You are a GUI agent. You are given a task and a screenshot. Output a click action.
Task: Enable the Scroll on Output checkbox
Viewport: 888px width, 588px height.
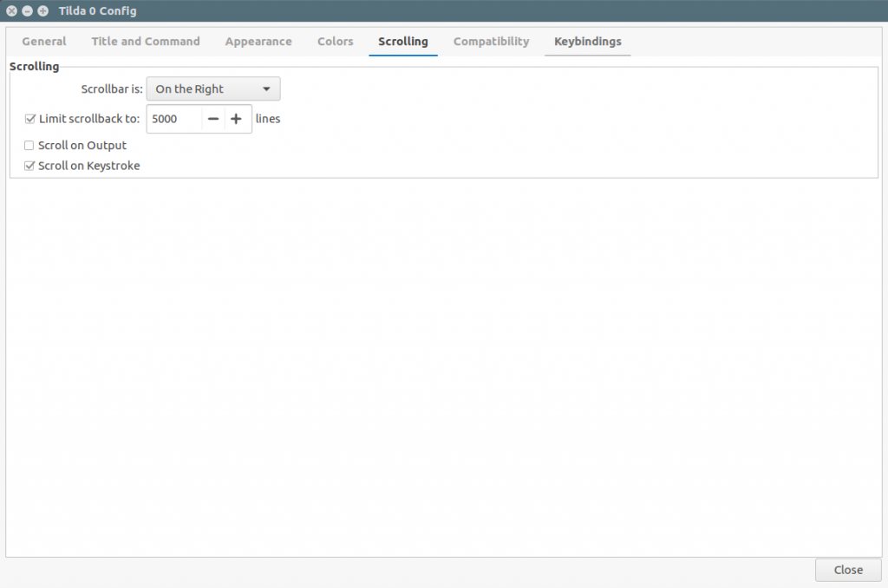click(29, 145)
